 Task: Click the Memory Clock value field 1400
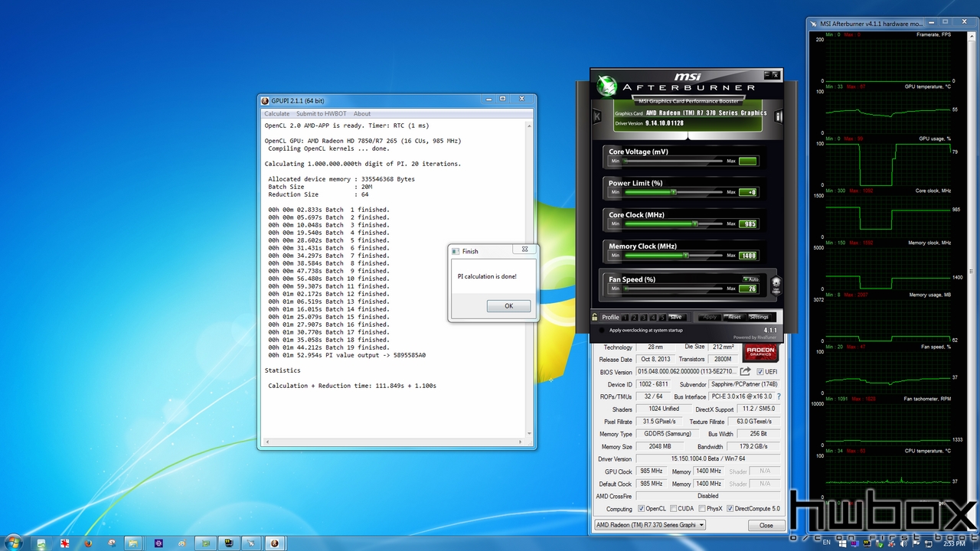pyautogui.click(x=747, y=256)
